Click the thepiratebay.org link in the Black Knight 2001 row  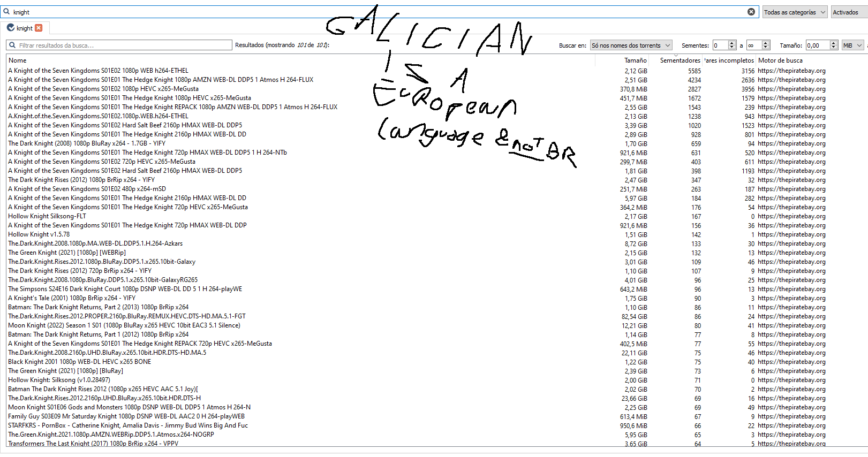pyautogui.click(x=791, y=362)
